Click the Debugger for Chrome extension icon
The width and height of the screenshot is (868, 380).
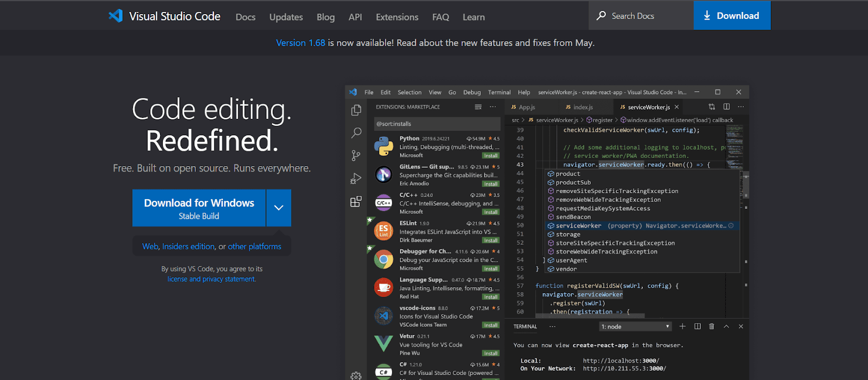(x=384, y=259)
